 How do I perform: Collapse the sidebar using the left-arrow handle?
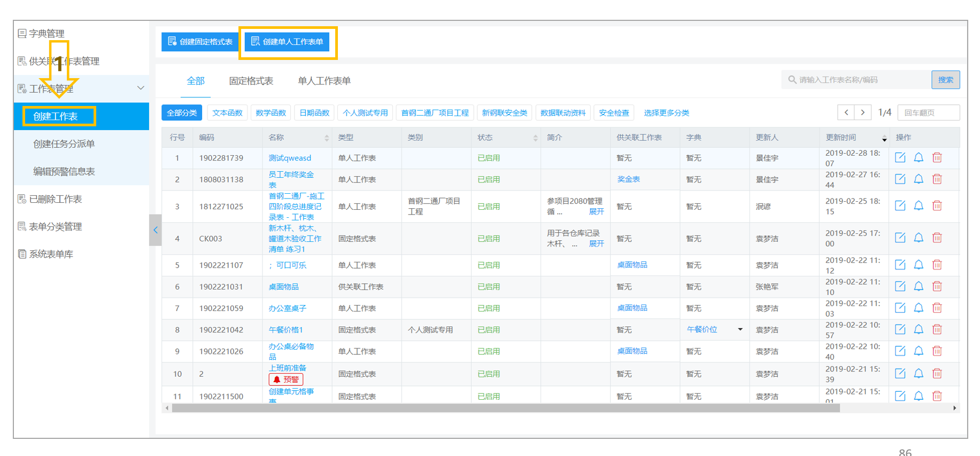[156, 230]
